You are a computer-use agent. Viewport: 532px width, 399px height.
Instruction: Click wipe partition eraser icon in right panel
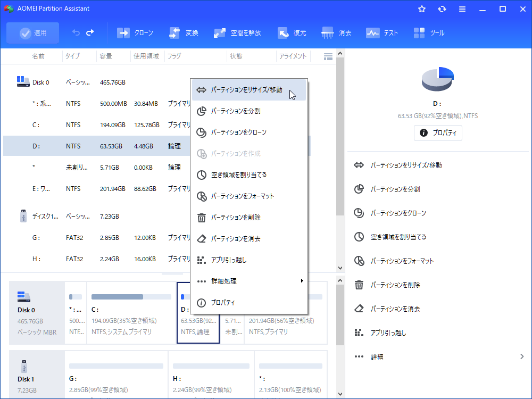[x=359, y=309]
